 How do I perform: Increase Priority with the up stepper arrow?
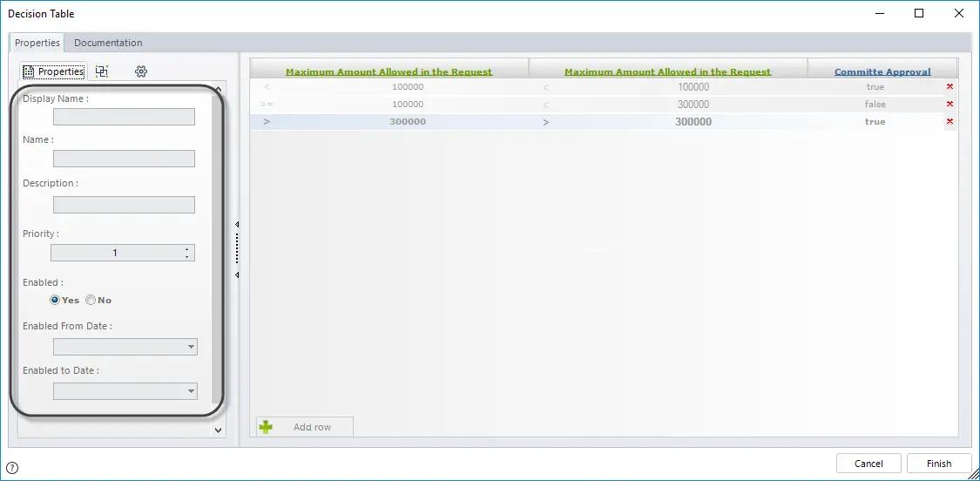tap(187, 249)
